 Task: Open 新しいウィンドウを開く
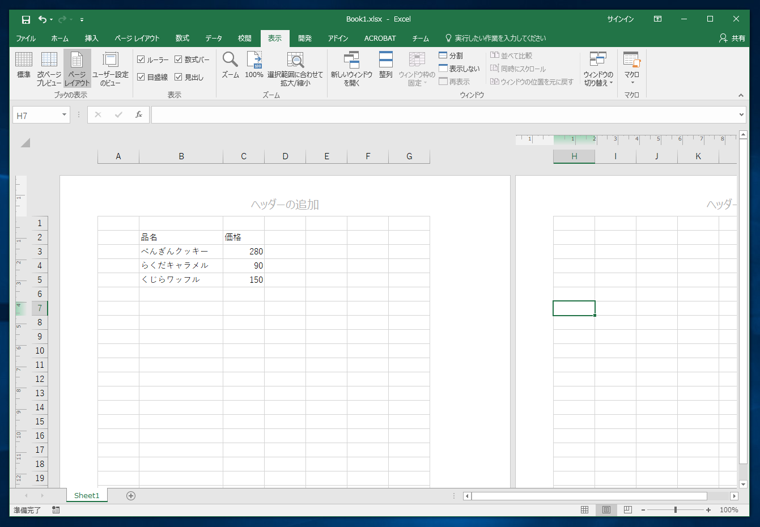tap(351, 68)
